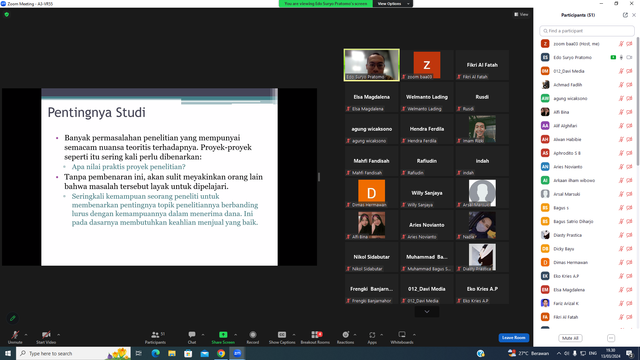Click the shared slide Pentingnya Studi

pyautogui.click(x=160, y=177)
